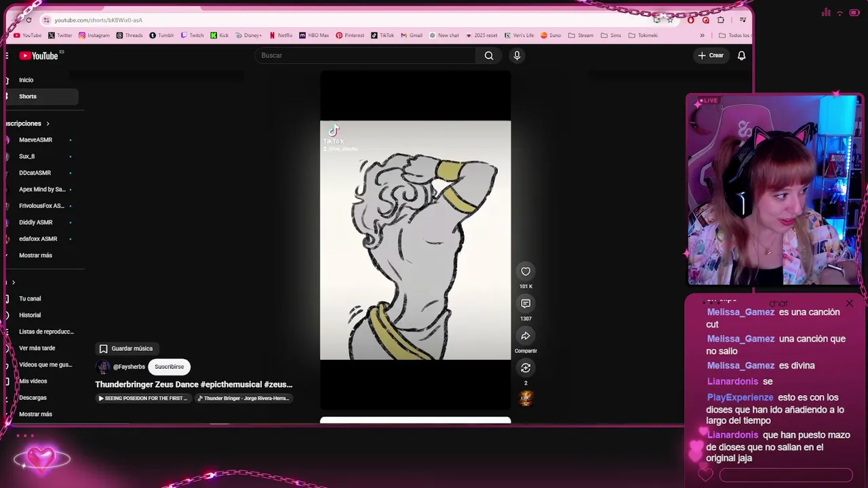Open the sound thumbnail below the remix button

526,398
